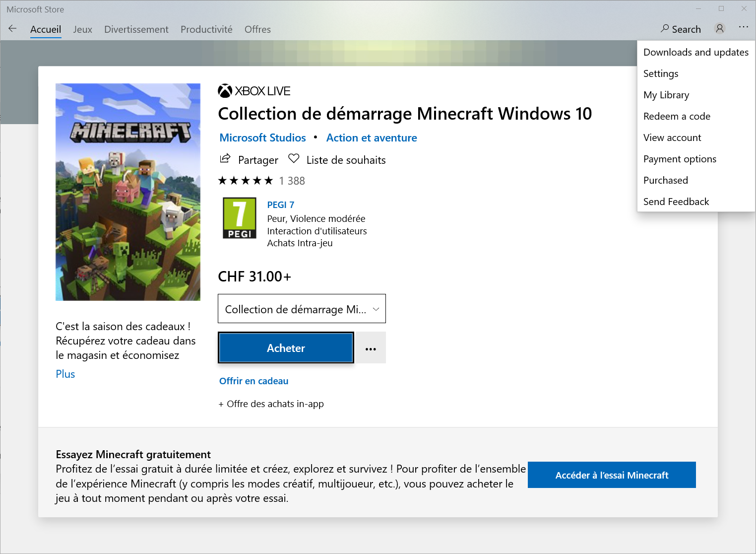Click the Acheter button
Viewport: 756px width, 554px height.
point(286,348)
